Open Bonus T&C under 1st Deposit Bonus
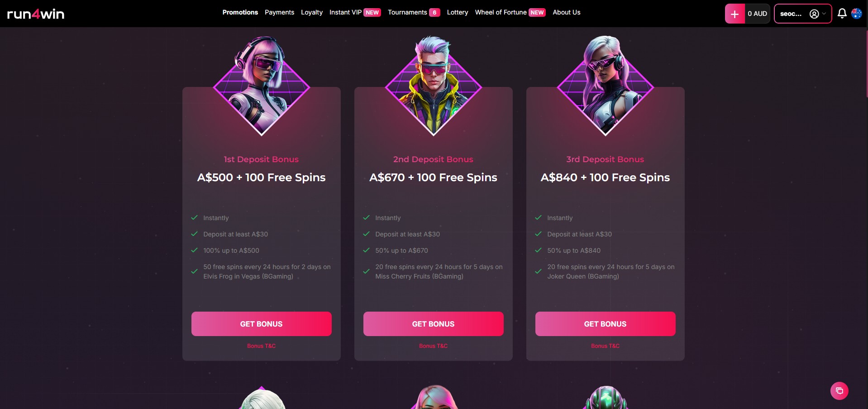This screenshot has width=868, height=409. click(x=262, y=346)
